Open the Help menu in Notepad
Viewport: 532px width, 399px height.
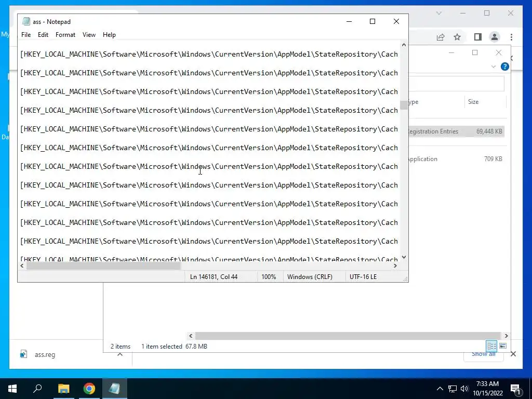[x=109, y=35]
